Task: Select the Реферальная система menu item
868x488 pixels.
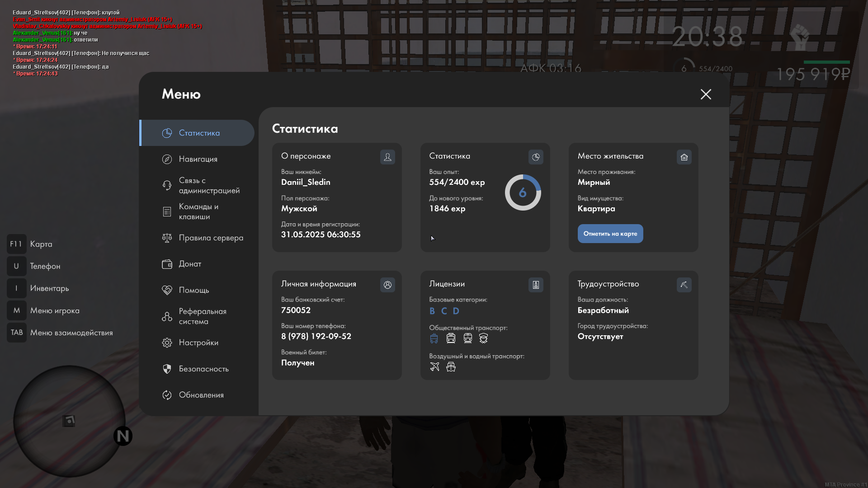Action: click(202, 316)
